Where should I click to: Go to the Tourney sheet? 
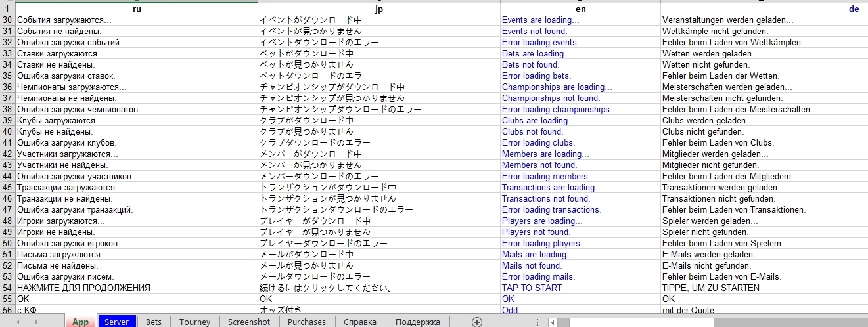pos(194,322)
